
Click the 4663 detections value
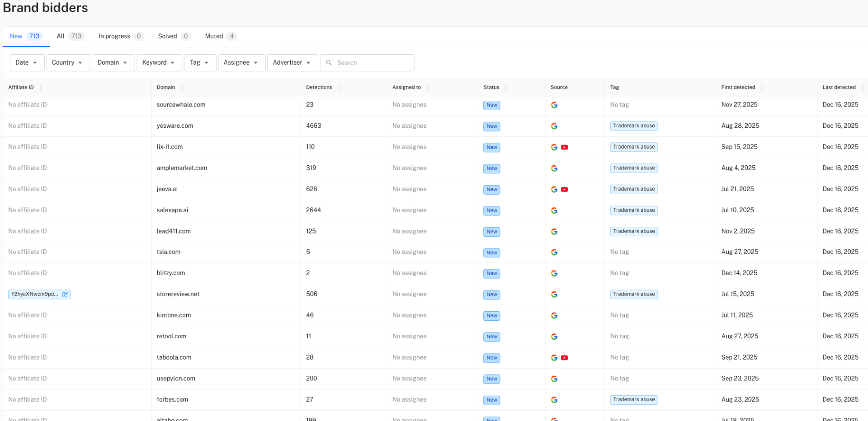314,126
